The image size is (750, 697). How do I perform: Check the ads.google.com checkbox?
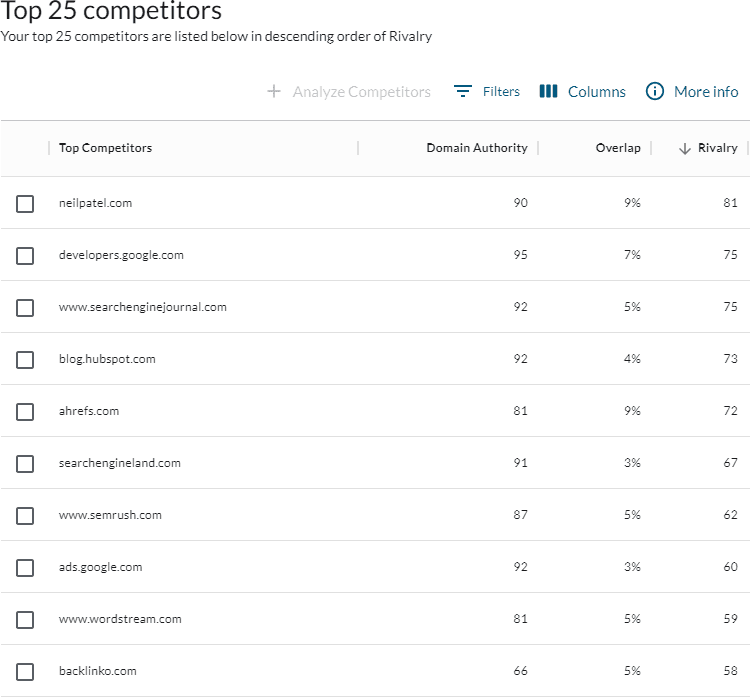pyautogui.click(x=25, y=568)
